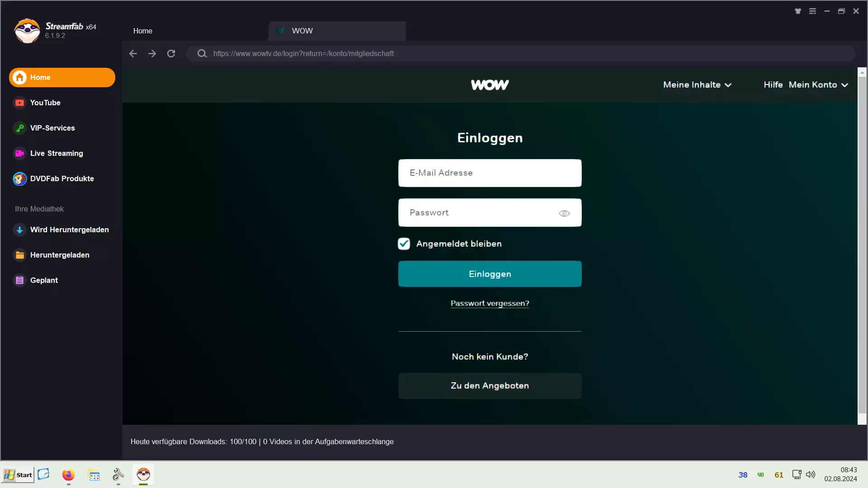Viewport: 868px width, 488px height.
Task: Go forward with the browser forward arrow
Action: tap(152, 53)
